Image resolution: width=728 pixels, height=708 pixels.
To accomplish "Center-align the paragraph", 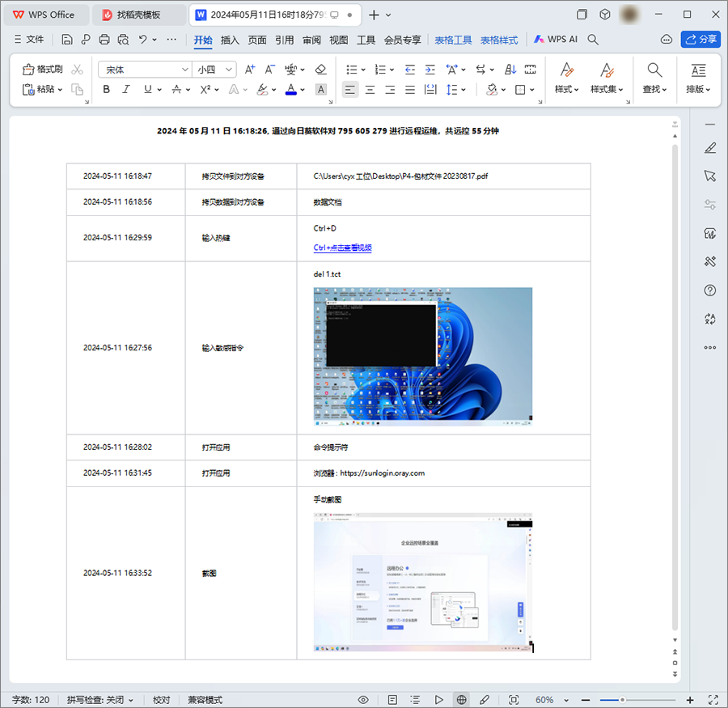I will tap(370, 89).
